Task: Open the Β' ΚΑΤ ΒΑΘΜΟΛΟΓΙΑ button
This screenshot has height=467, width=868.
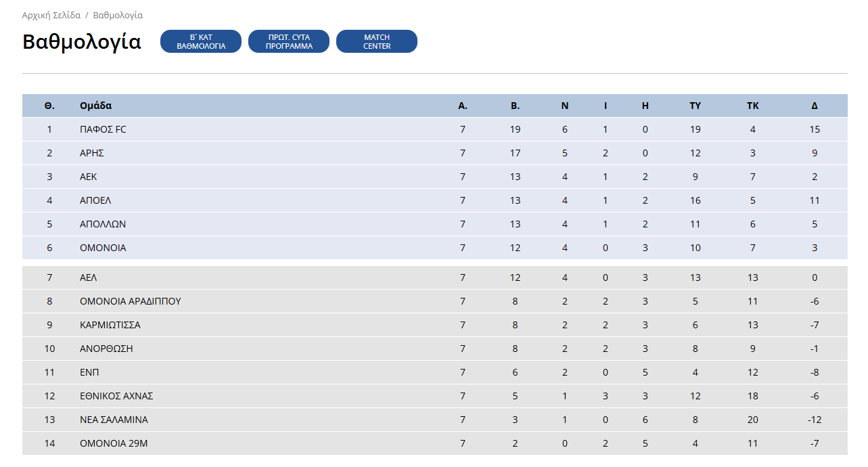Action: (x=201, y=41)
